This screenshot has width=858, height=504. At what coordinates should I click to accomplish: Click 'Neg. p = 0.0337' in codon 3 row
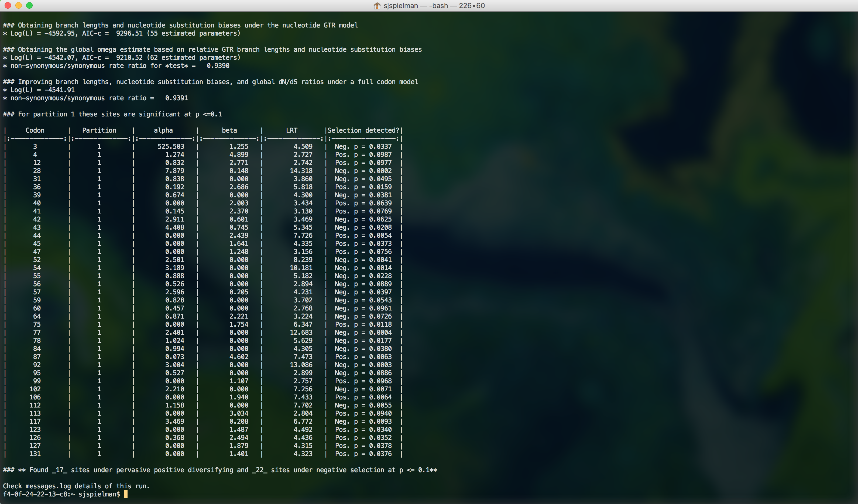(x=363, y=146)
